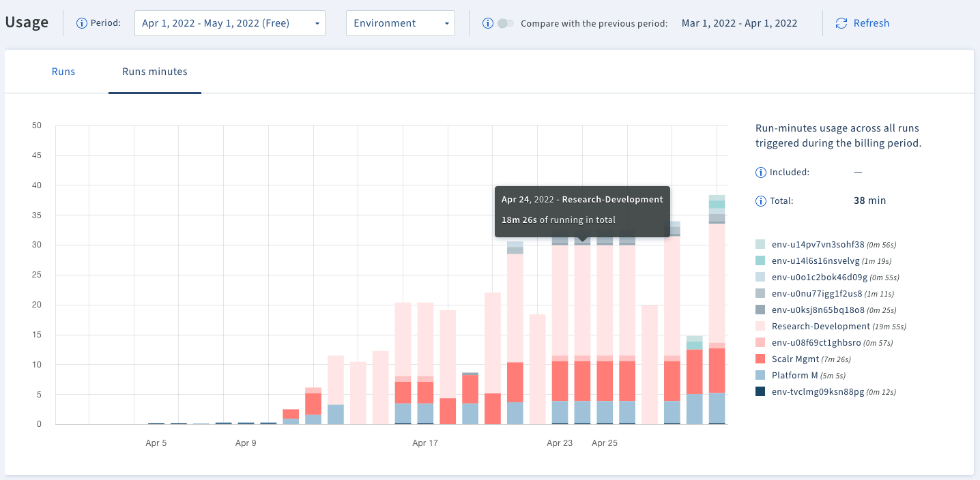Switch to the Runs tab

click(x=63, y=71)
